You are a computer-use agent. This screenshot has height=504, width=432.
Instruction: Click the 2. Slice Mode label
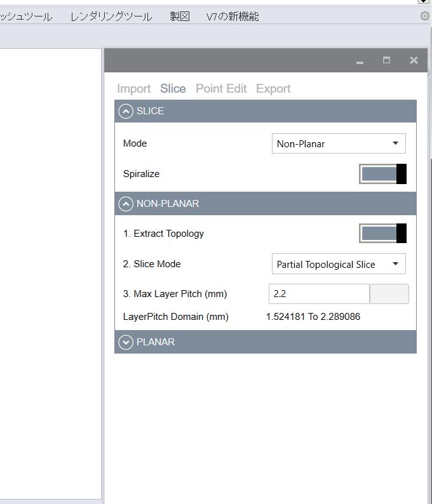(152, 264)
